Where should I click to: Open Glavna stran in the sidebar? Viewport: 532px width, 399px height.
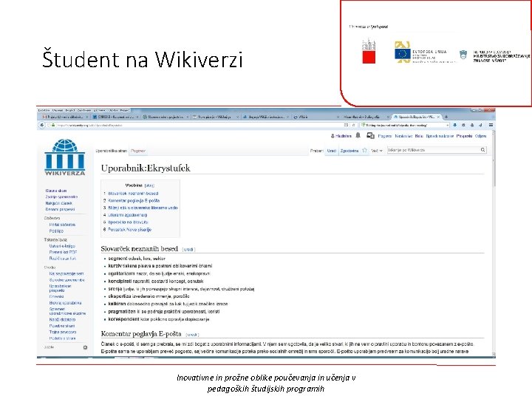(x=56, y=191)
